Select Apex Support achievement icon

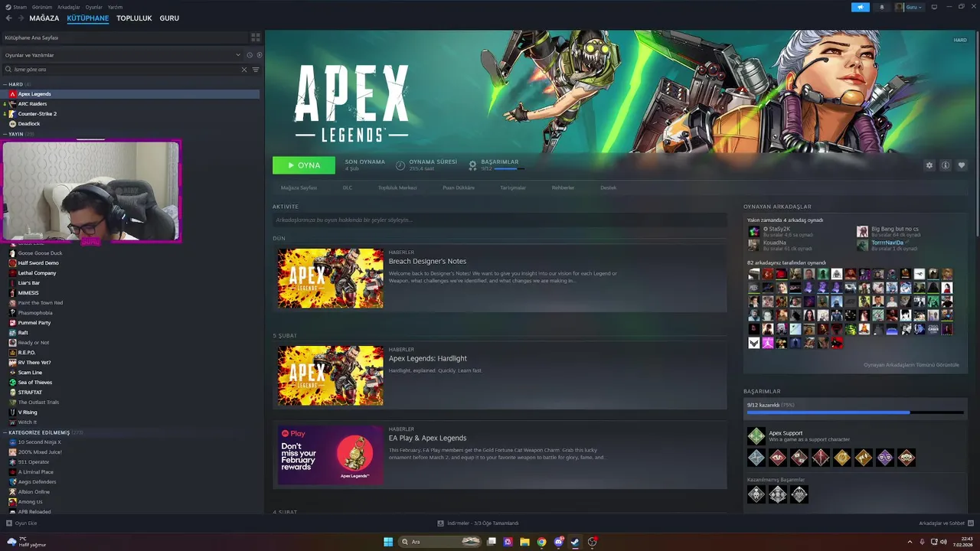[x=756, y=436]
